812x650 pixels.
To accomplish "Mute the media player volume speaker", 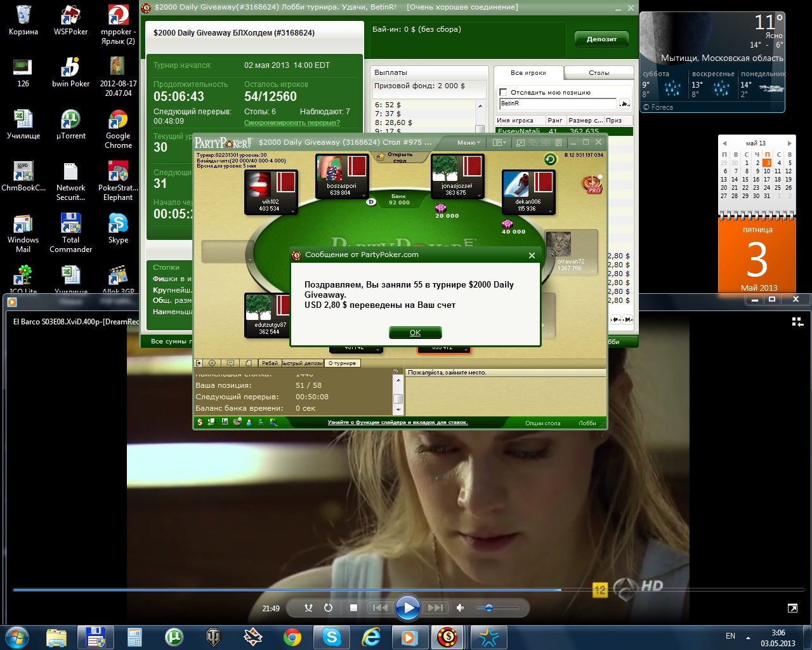I will click(461, 607).
